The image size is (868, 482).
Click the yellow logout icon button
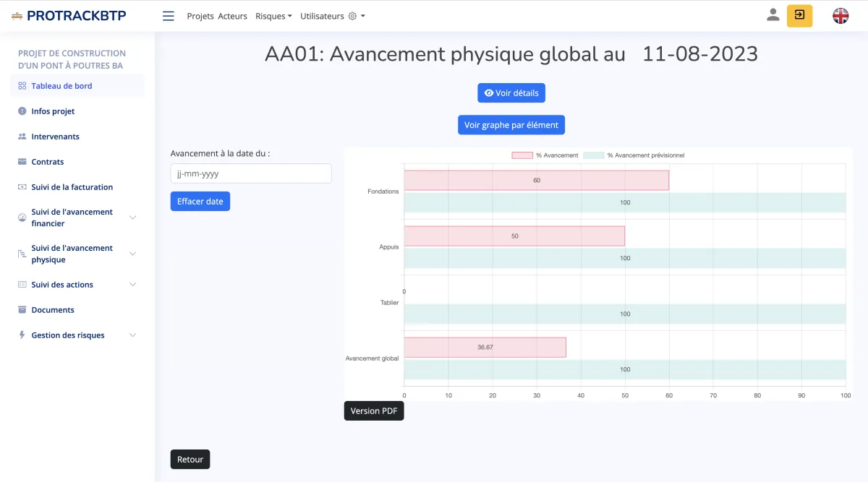[x=799, y=15]
